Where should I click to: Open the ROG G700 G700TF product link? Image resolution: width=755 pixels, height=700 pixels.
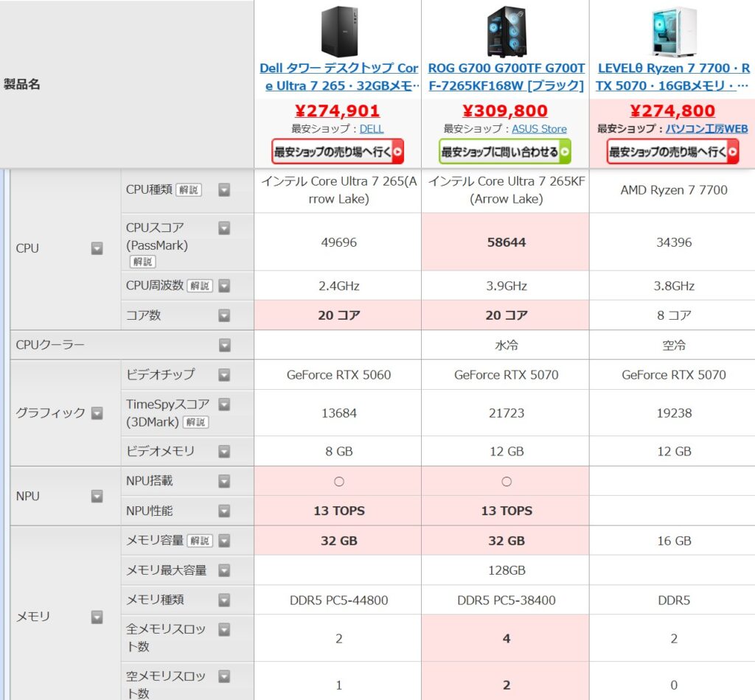[507, 77]
